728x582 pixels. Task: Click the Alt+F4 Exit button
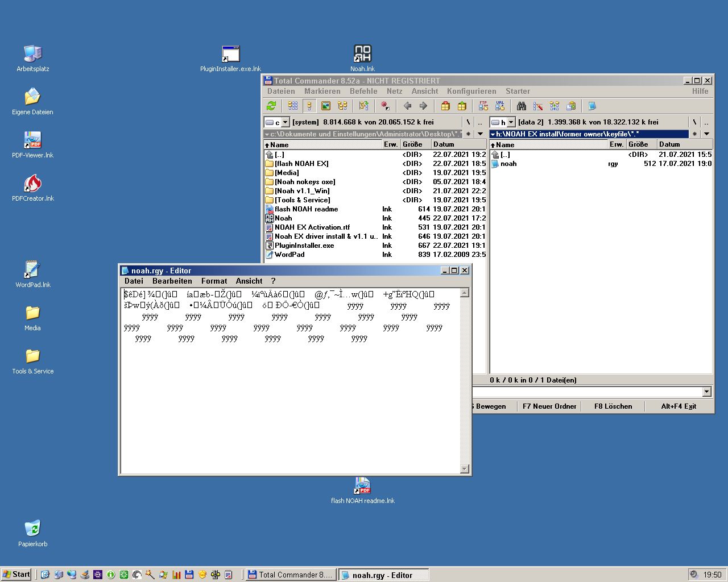point(679,406)
